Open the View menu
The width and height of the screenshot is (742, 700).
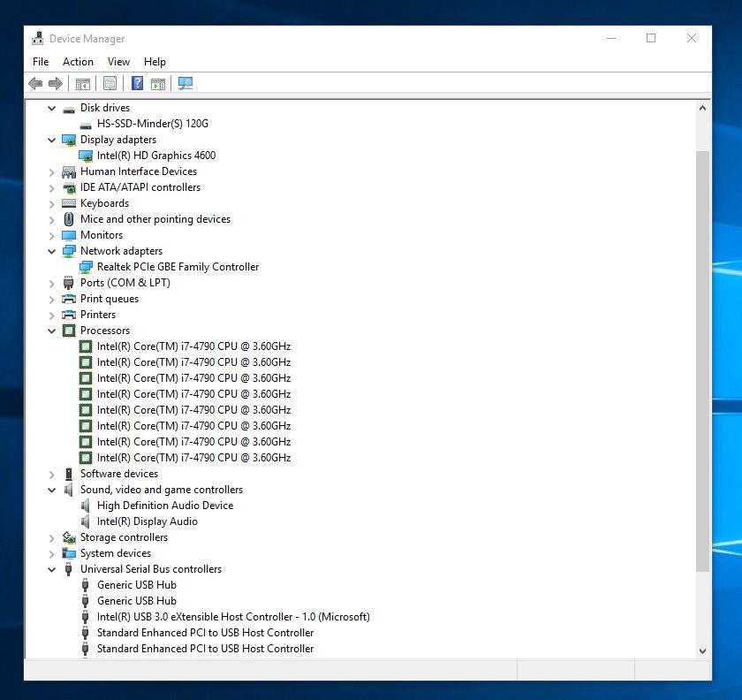pos(118,62)
